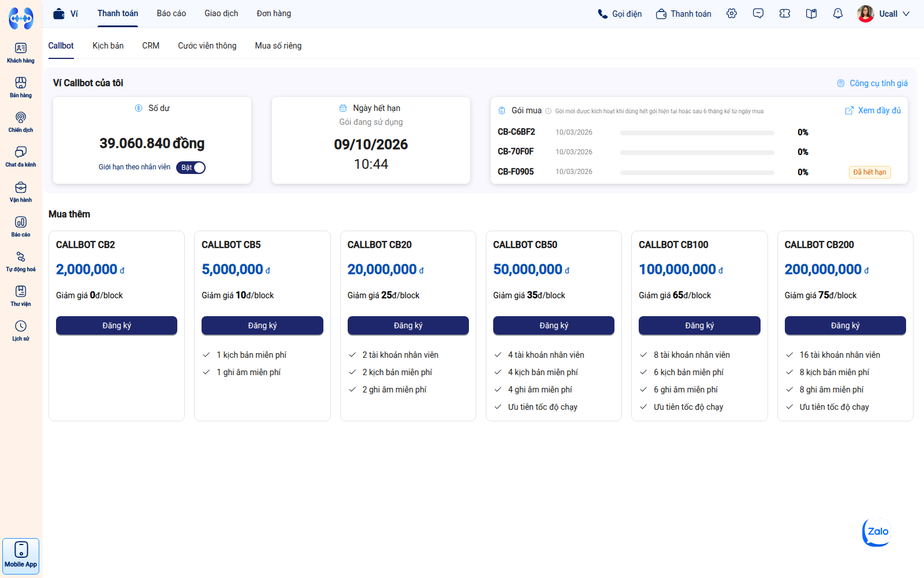Click the Mobile App sidebar button
The image size is (924, 578).
21,556
